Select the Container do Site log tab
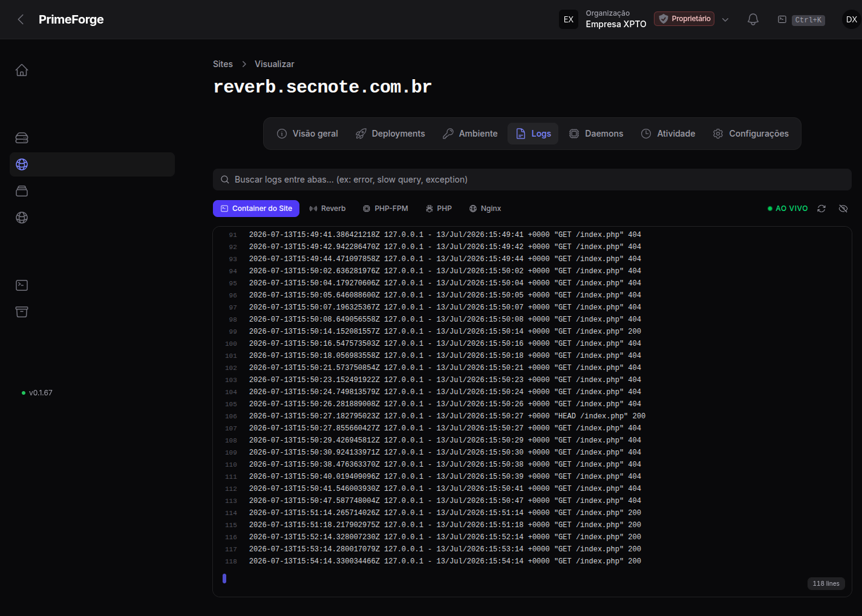This screenshot has width=862, height=616. pos(256,209)
